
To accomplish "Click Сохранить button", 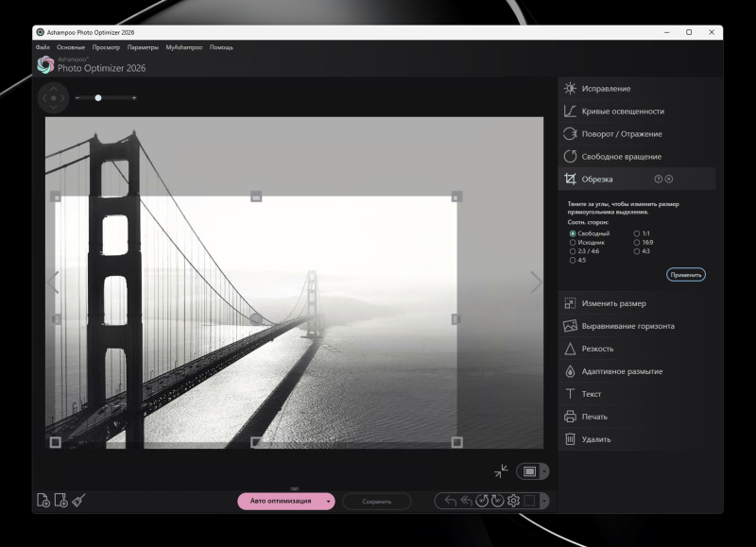I will [376, 502].
